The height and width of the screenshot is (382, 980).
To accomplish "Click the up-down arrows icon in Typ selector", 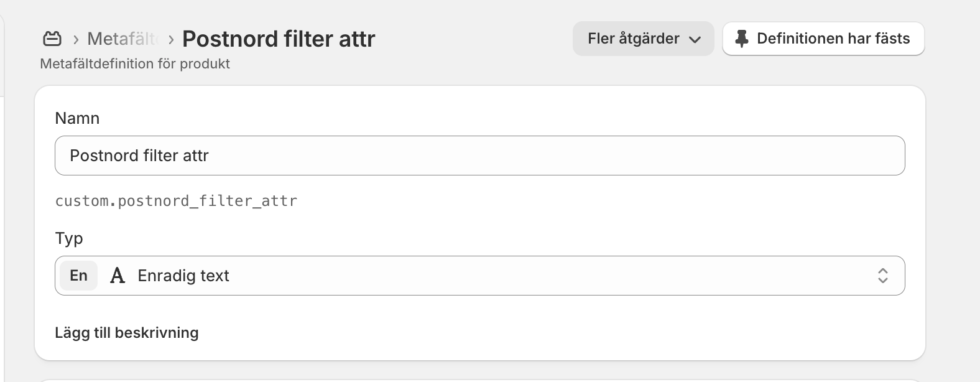I will pos(882,276).
